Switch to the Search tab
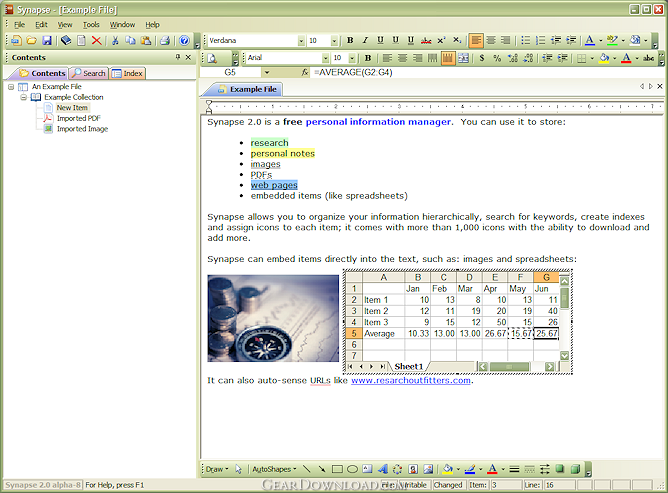Screen dimensions: 668x493 coord(89,73)
